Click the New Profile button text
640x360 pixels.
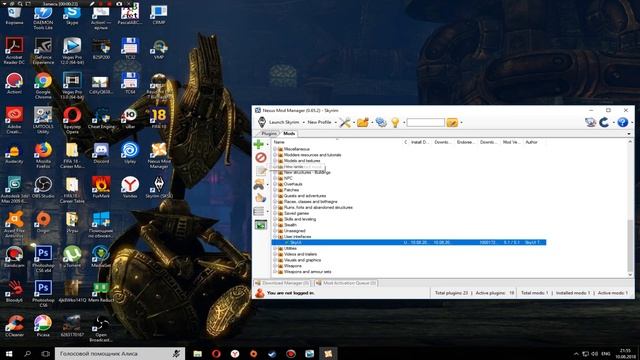320,122
